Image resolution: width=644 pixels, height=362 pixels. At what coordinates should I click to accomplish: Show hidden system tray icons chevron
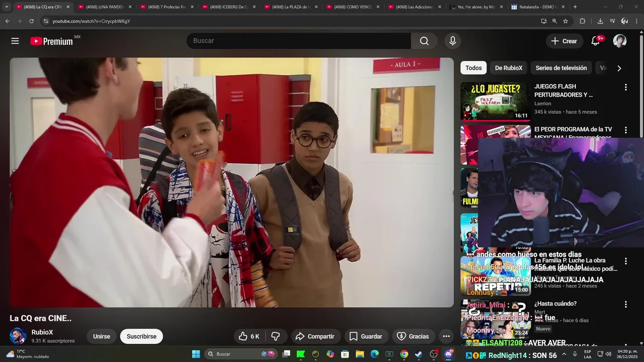[x=563, y=354]
